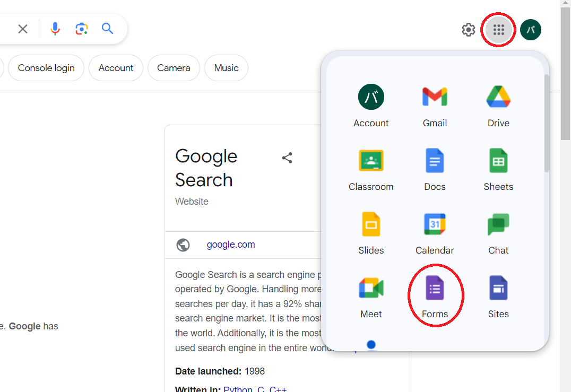Start Google Meet from apps grid
This screenshot has width=571, height=392.
click(371, 297)
